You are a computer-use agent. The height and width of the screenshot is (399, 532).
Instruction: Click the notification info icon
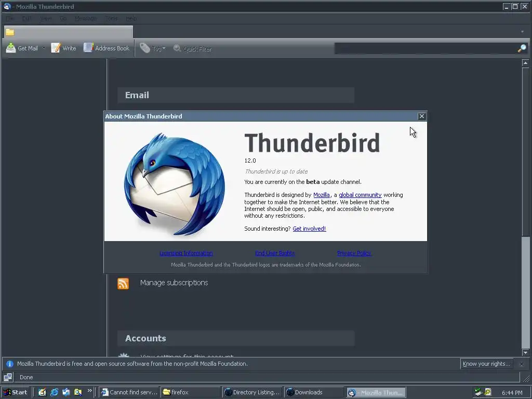pos(9,364)
